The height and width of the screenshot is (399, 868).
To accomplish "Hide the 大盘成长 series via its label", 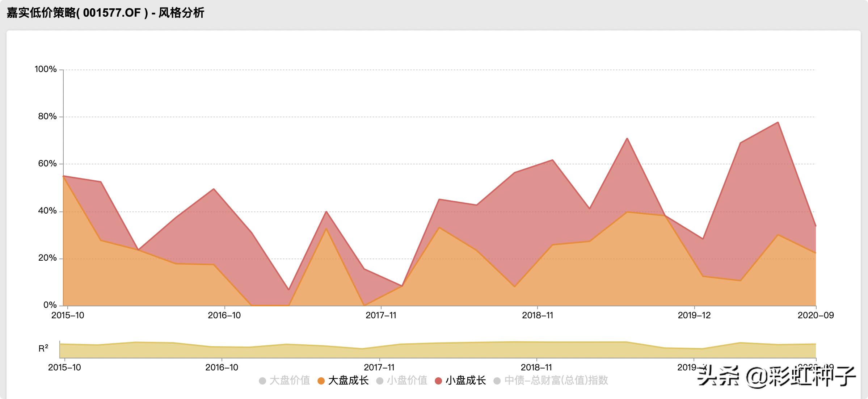I will [x=348, y=381].
